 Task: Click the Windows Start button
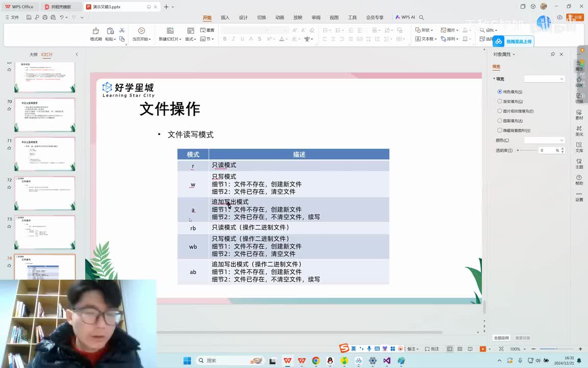[x=187, y=360]
